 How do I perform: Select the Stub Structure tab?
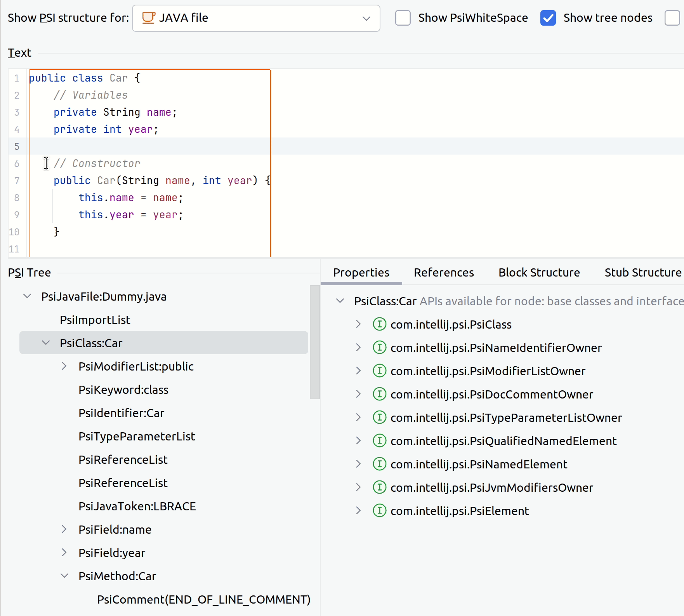[x=642, y=273]
